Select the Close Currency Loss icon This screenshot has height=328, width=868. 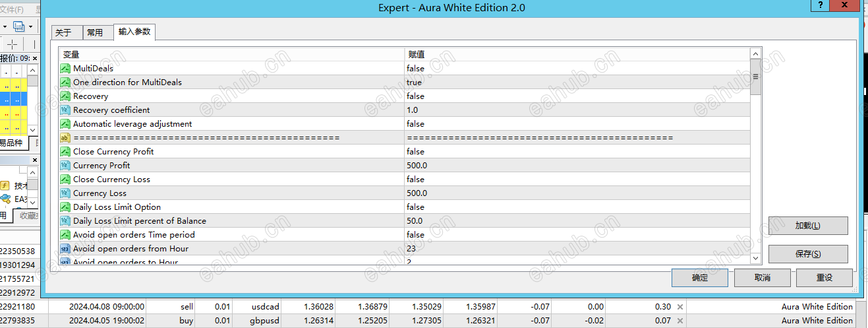coord(65,180)
